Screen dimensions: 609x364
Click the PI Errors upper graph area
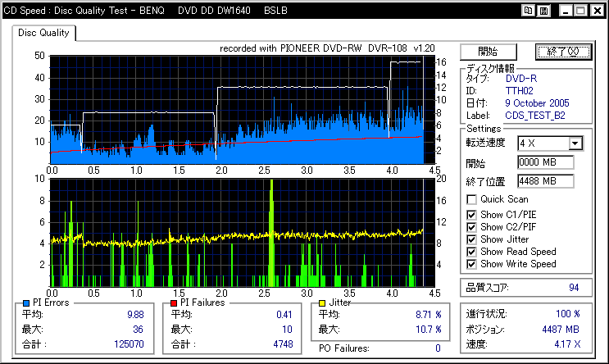tap(242, 110)
